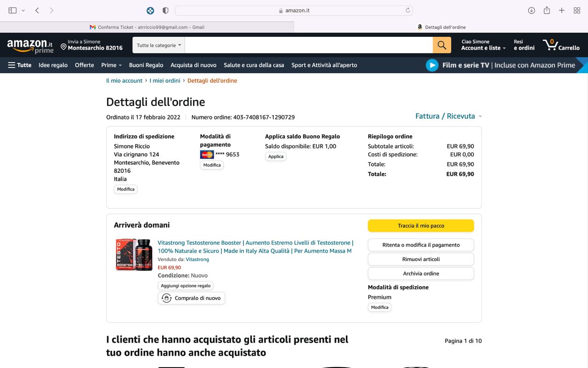Click the orange search magnifier button

click(441, 45)
